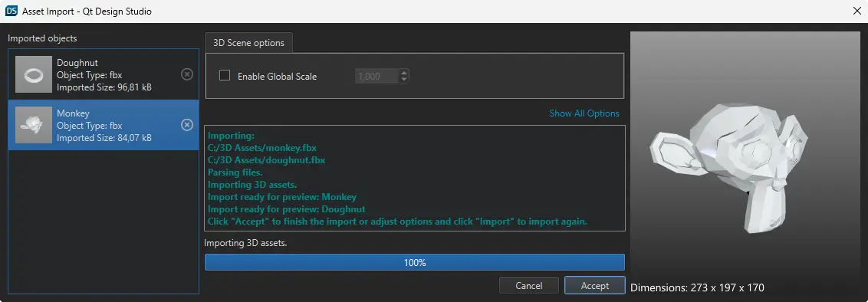The width and height of the screenshot is (868, 302).
Task: Open the 3D Scene options tab
Action: pos(248,43)
